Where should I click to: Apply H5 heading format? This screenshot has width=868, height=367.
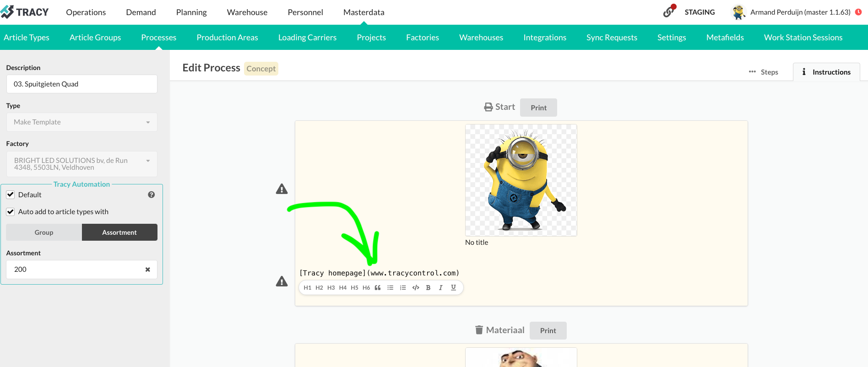[x=354, y=288]
